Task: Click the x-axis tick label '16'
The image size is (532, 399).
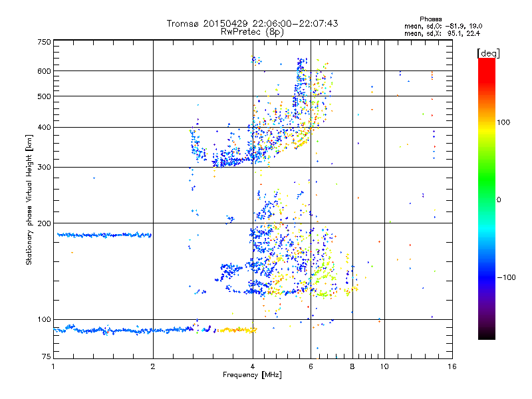Action: point(452,366)
